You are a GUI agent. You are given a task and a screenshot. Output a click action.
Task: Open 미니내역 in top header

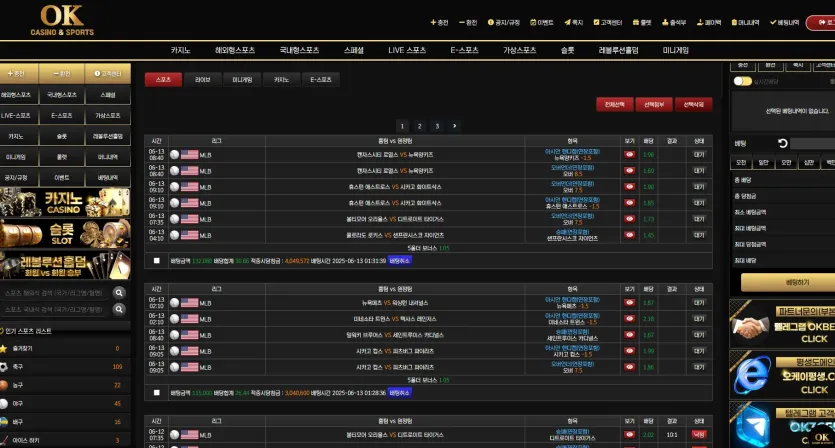746,22
